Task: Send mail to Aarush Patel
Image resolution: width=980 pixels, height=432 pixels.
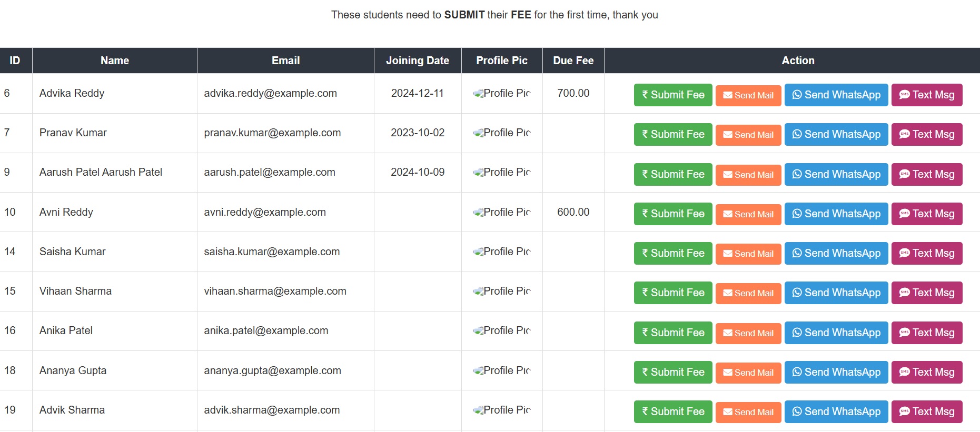Action: (748, 175)
